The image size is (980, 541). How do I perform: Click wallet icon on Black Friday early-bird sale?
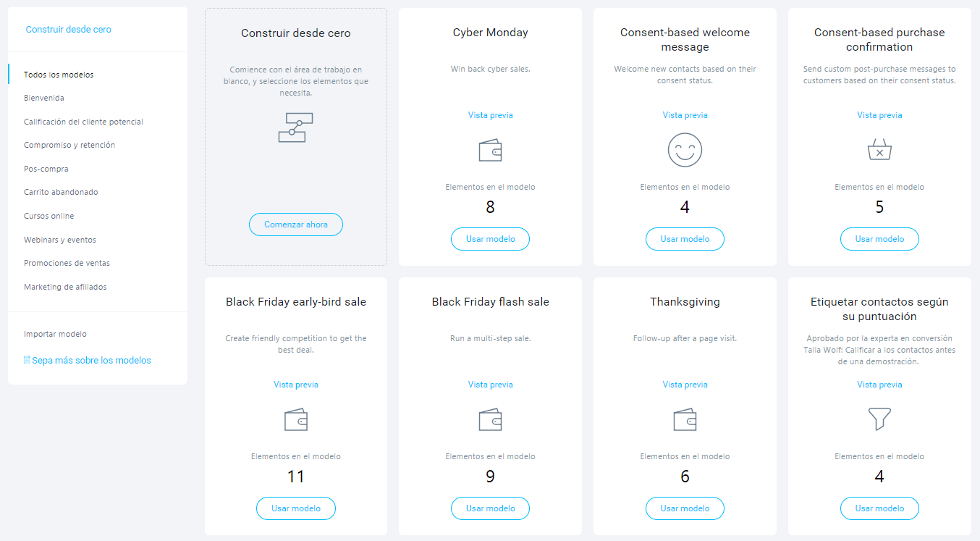tap(296, 420)
